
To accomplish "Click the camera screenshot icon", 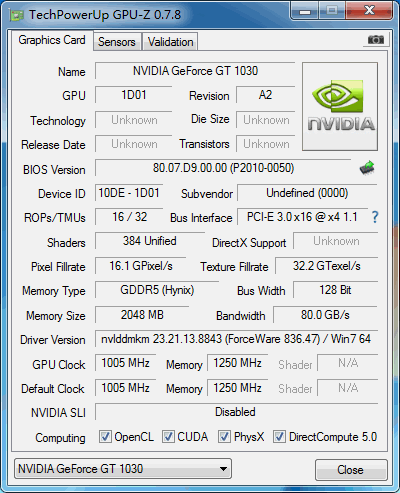I will [x=375, y=40].
